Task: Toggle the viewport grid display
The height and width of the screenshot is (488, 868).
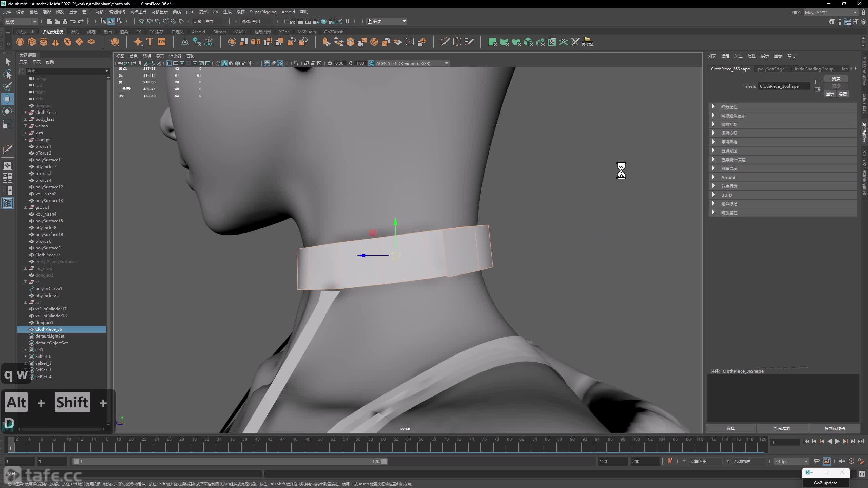Action: [x=169, y=63]
